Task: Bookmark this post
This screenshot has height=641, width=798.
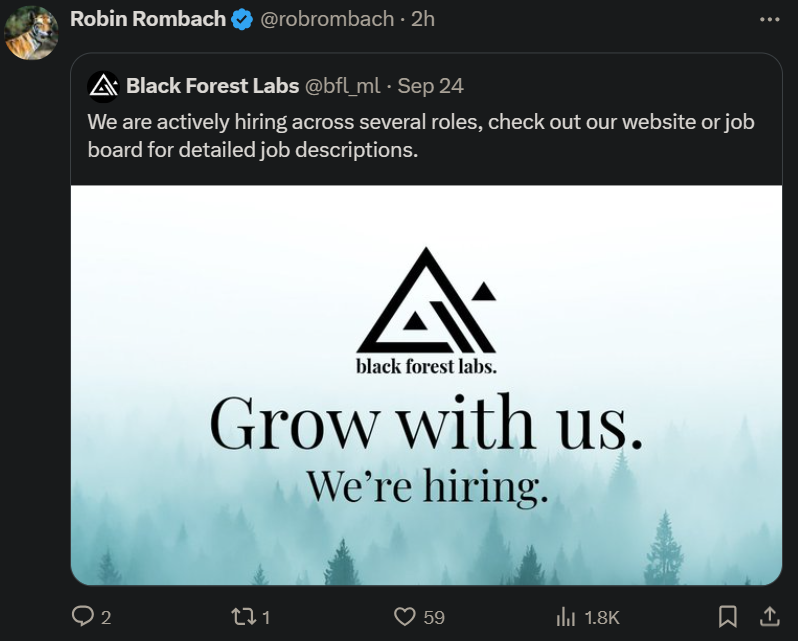Action: point(728,616)
